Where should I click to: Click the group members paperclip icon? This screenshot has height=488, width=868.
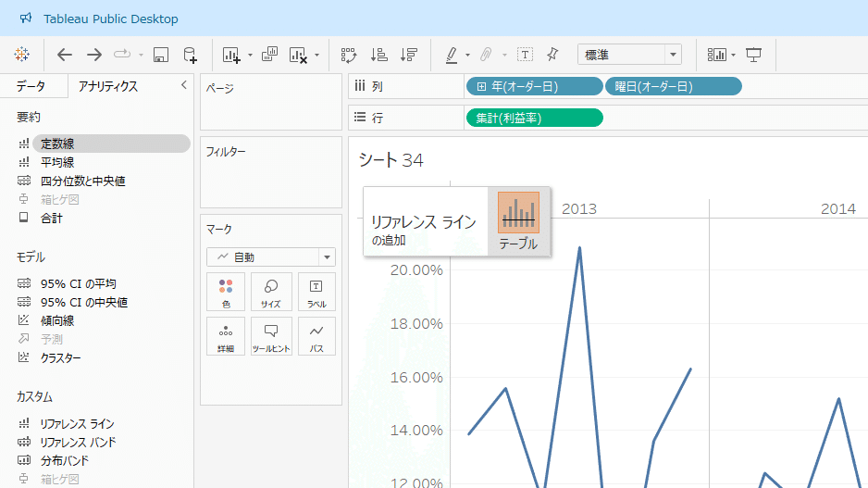pyautogui.click(x=486, y=55)
